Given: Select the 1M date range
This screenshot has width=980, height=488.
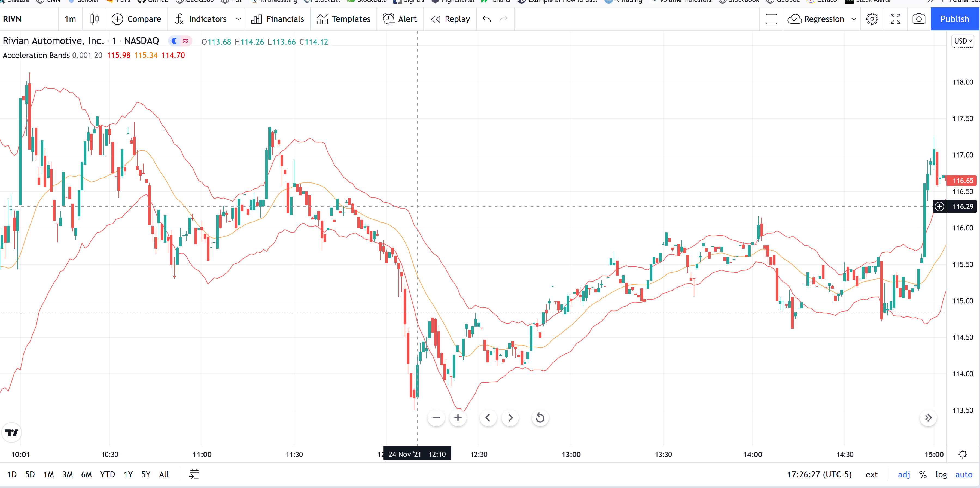Looking at the screenshot, I should pyautogui.click(x=49, y=474).
